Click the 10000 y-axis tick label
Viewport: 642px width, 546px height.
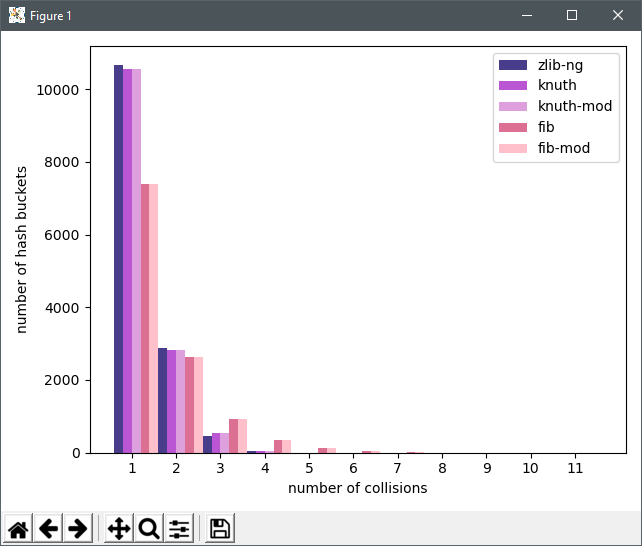pyautogui.click(x=58, y=90)
